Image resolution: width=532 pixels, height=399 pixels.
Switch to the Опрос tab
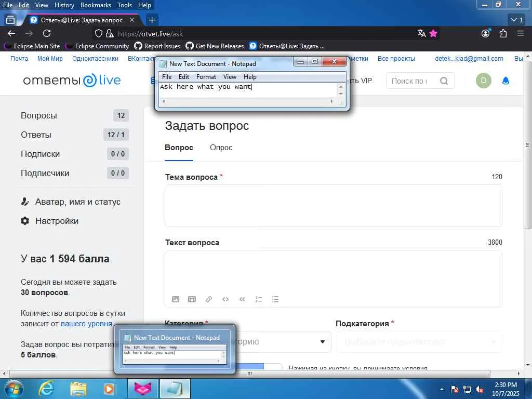(221, 148)
